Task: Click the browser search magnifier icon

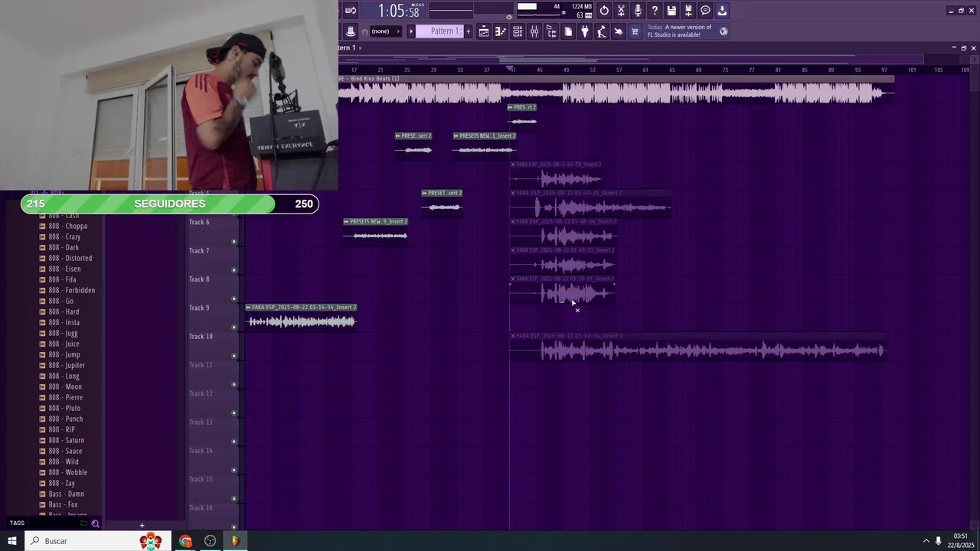Action: [x=95, y=523]
